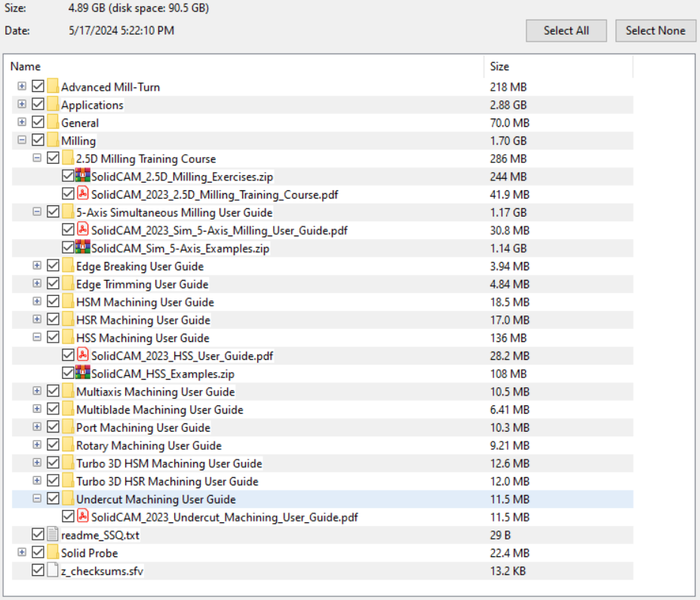Viewport: 700px width, 600px height.
Task: Click the 2.5D Milling Training Course PDF icon
Action: click(82, 193)
